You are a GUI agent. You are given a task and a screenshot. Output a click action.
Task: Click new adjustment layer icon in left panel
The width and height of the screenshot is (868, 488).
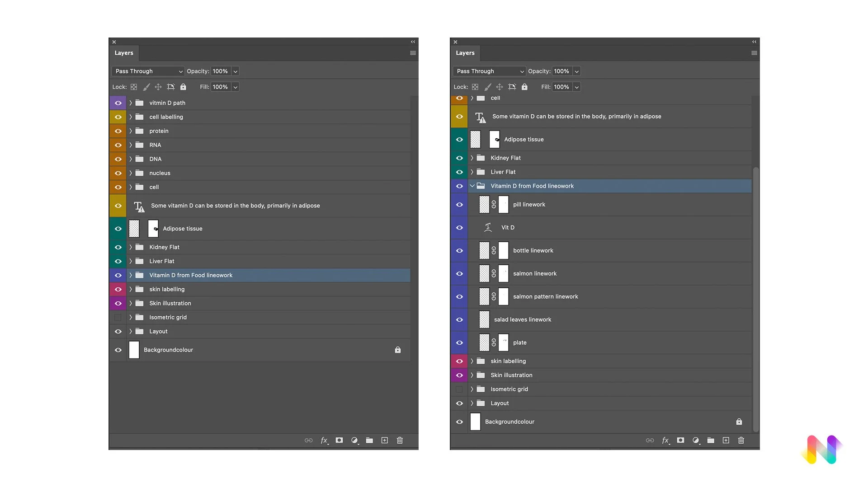click(x=354, y=440)
